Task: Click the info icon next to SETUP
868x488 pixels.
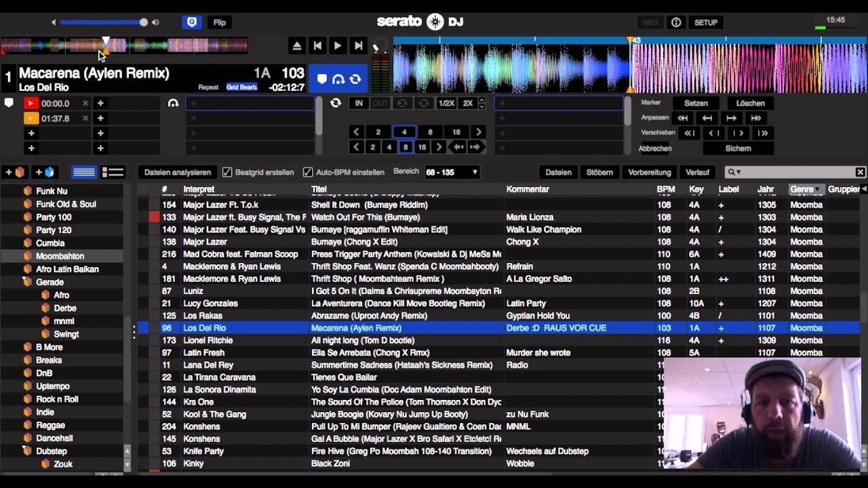Action: [x=676, y=22]
